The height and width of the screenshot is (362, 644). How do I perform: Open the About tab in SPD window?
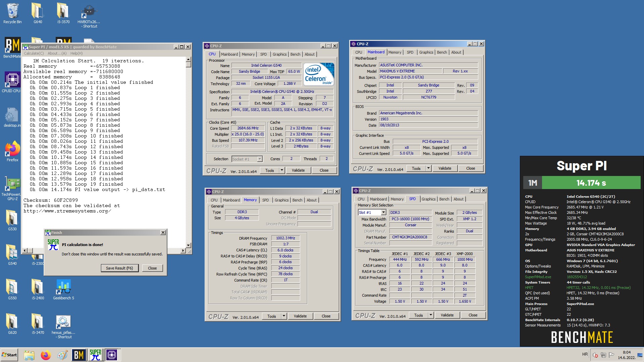[458, 199]
